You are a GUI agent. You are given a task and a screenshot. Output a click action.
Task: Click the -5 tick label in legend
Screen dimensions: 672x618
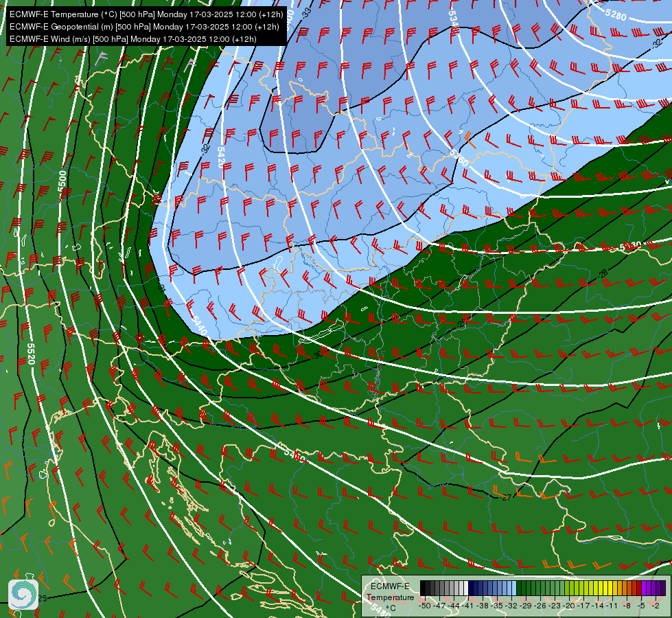(x=641, y=606)
